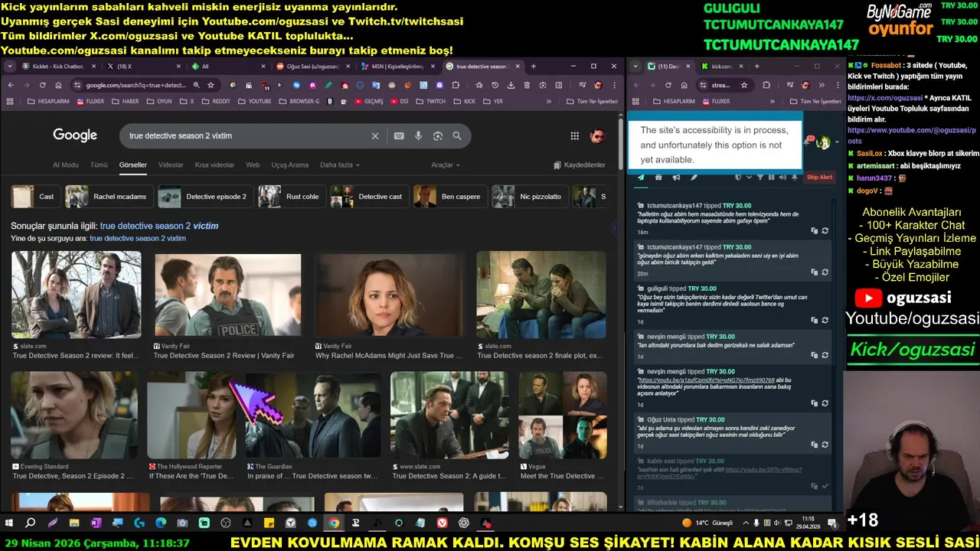Screen dimensions: 980x551
Task: Select the Nic pizzolatto filter chip
Action: tap(529, 197)
